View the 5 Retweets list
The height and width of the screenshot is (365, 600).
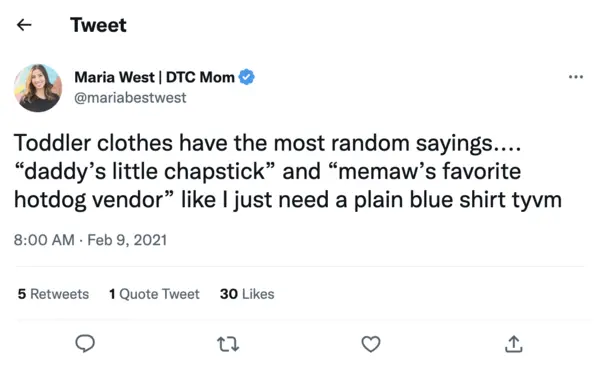point(53,294)
